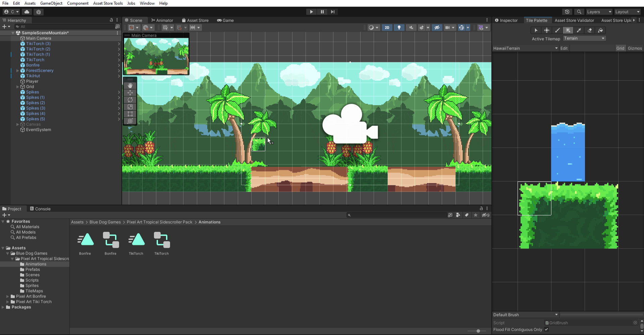Image resolution: width=644 pixels, height=335 pixels.
Task: Open the GameObject menu
Action: [x=51, y=3]
